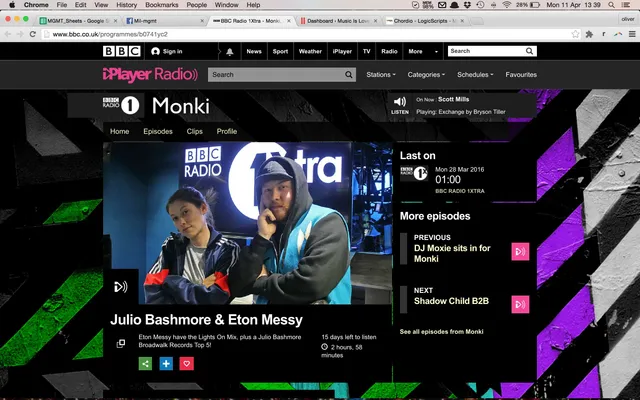Expand the BBC More dropdown arrow
640x400 pixels.
[x=436, y=51]
